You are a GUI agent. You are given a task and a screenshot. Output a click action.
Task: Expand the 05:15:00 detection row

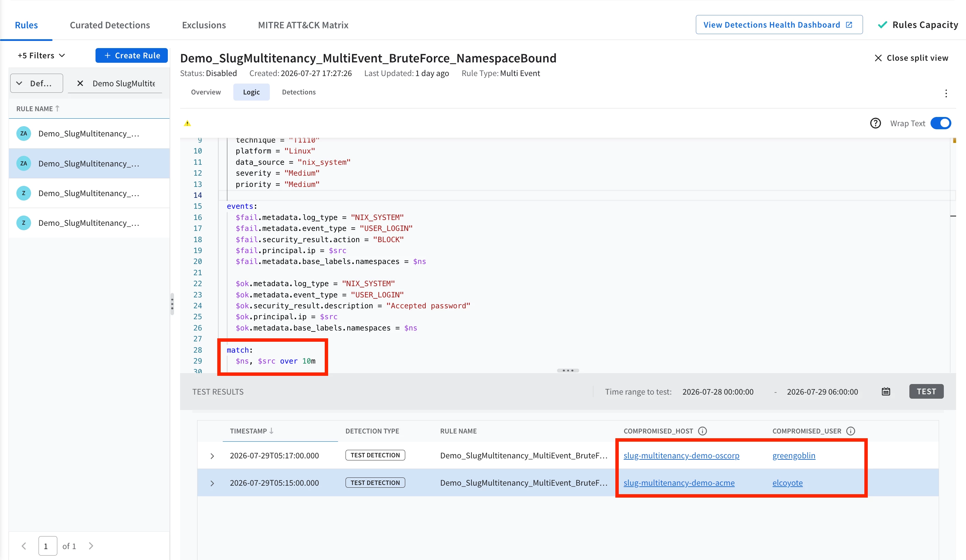[212, 483]
